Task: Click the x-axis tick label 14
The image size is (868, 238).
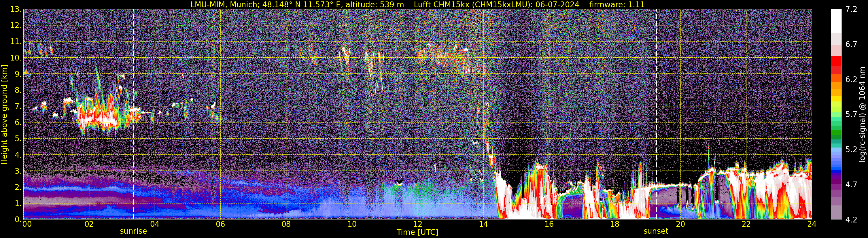Action: point(483,224)
